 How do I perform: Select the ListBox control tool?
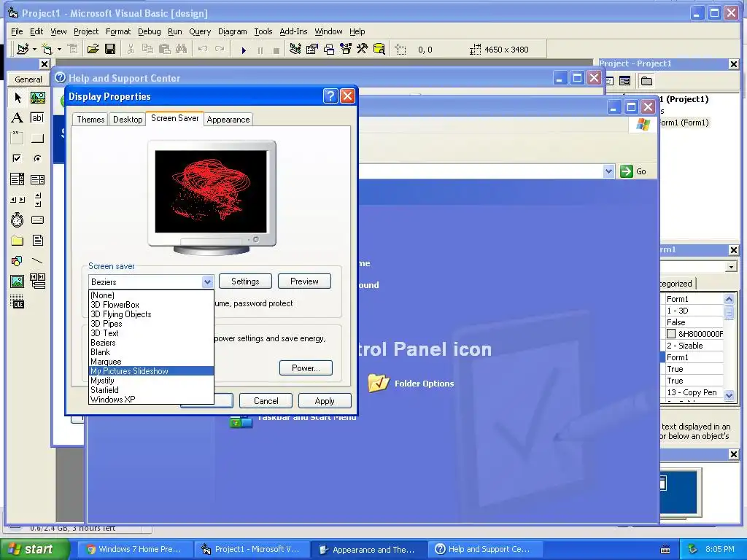coord(38,179)
